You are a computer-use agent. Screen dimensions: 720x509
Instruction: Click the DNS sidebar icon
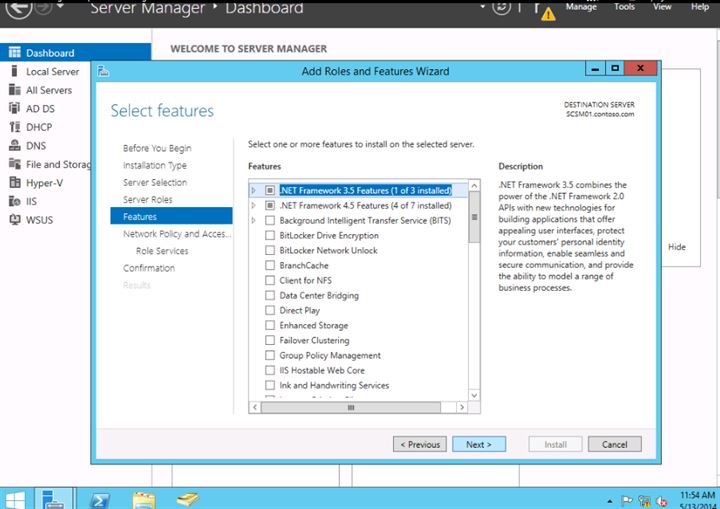click(15, 146)
